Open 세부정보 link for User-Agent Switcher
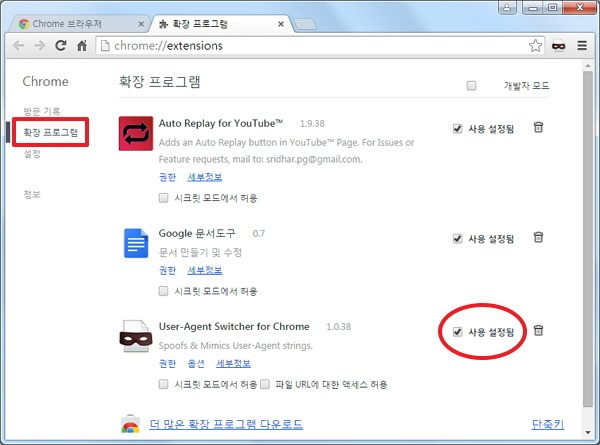This screenshot has height=445, width=600. (x=233, y=363)
